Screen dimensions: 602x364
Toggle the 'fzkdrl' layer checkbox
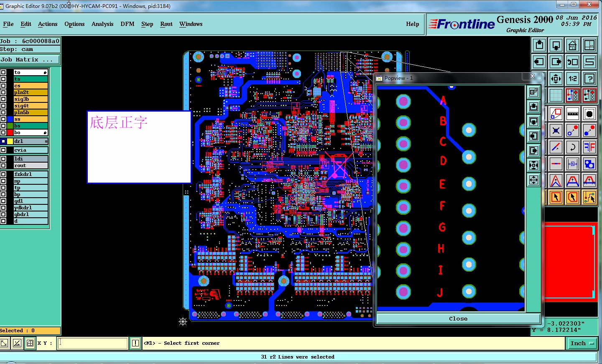pos(3,174)
